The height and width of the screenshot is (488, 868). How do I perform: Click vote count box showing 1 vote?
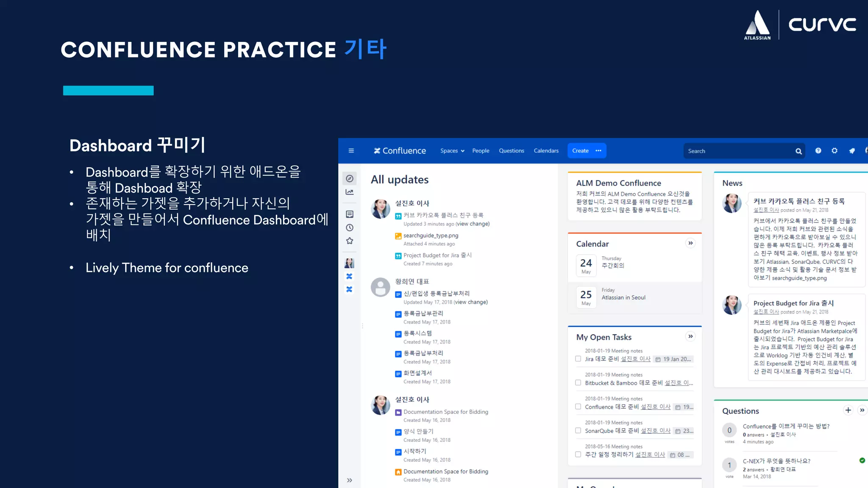point(729,465)
